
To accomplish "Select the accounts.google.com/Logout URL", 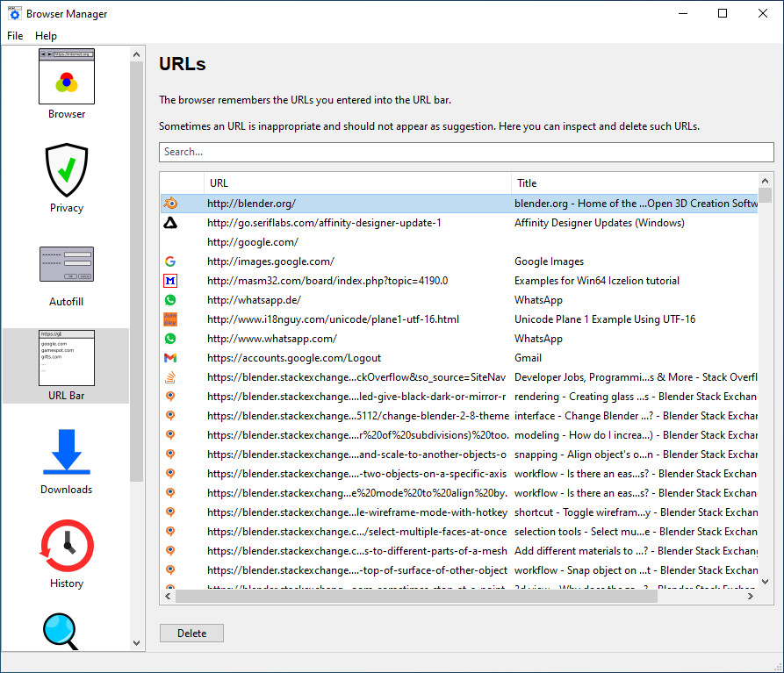I will tap(294, 358).
